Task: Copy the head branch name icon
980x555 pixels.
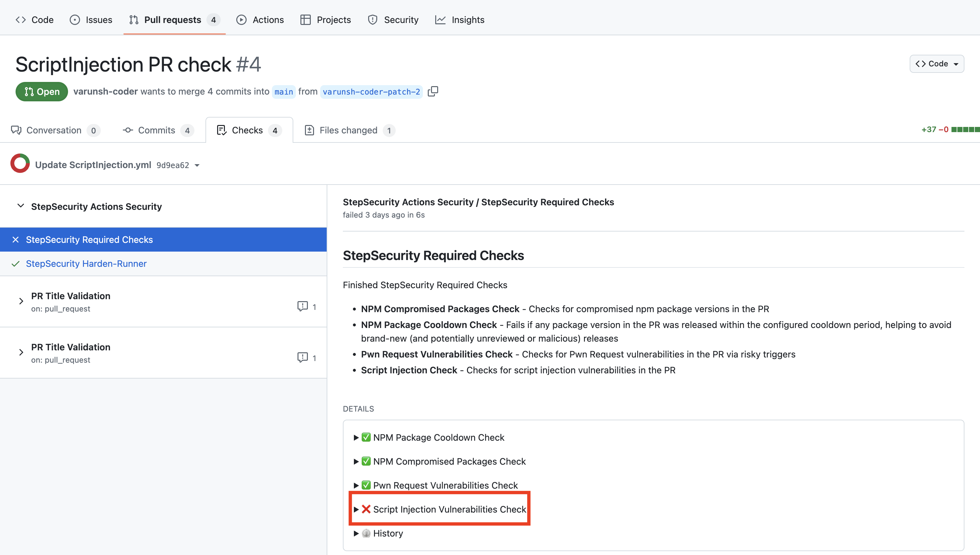Action: 433,92
